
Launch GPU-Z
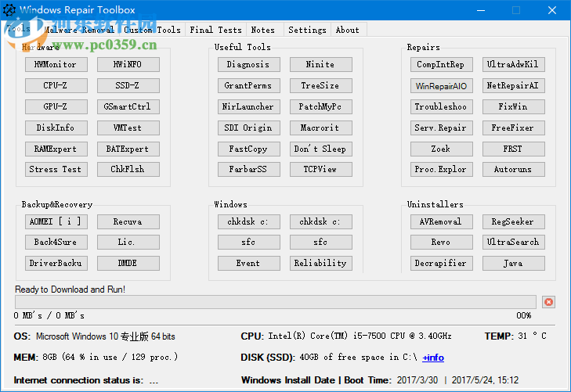[x=56, y=106]
